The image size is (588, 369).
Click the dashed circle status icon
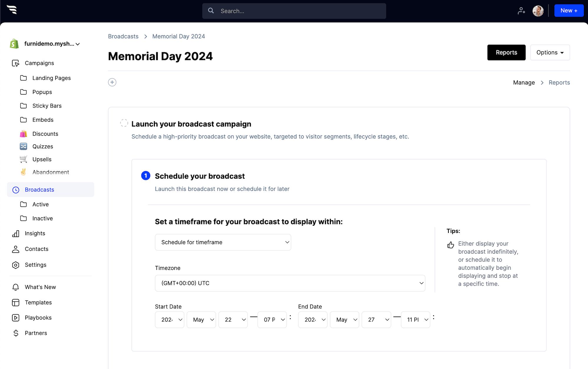point(124,123)
